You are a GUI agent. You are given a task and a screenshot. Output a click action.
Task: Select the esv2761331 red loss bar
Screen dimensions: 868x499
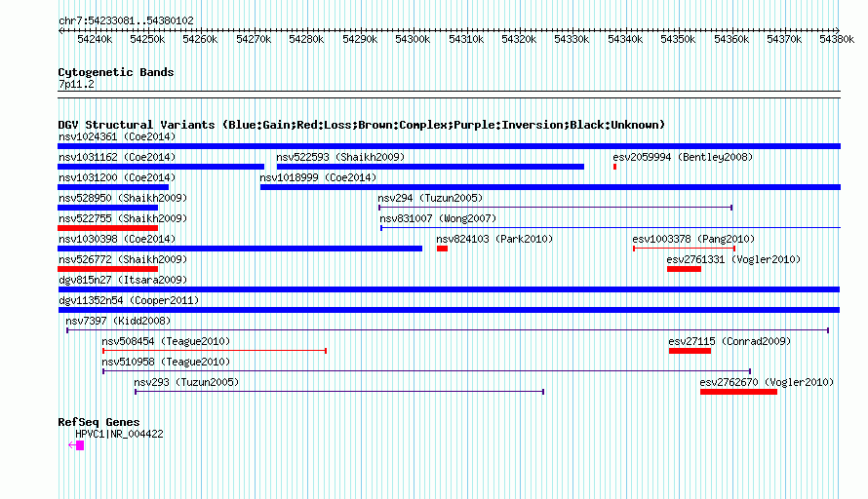pyautogui.click(x=684, y=269)
